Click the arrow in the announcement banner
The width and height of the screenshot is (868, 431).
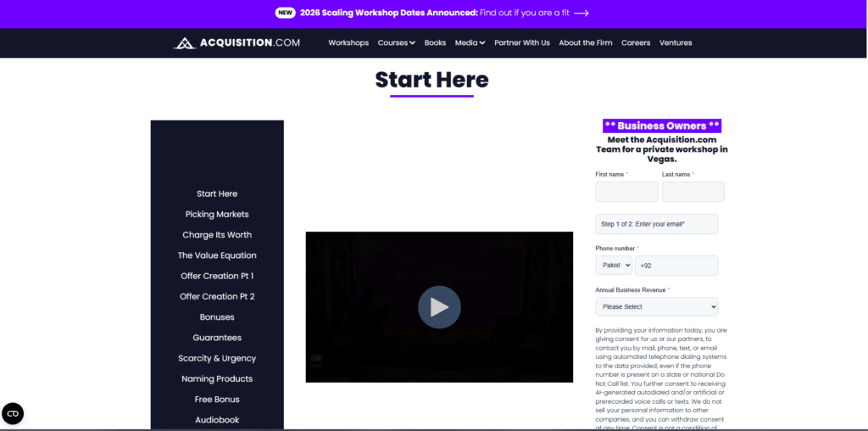(581, 13)
